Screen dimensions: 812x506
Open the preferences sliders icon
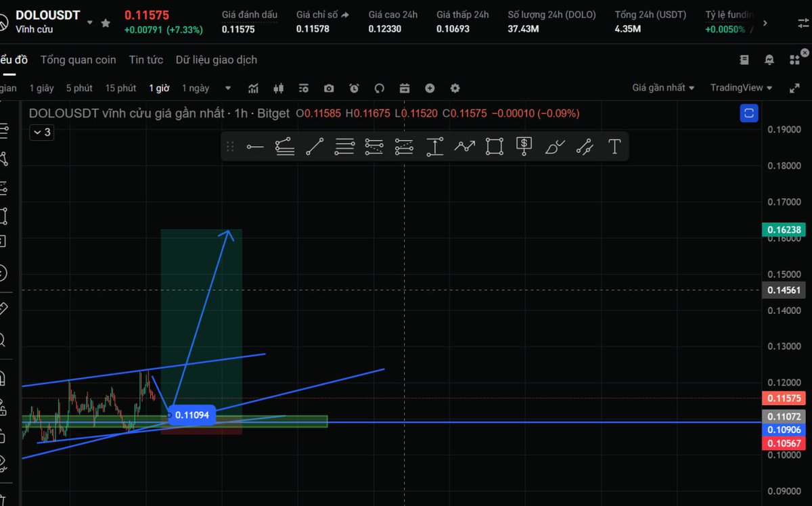point(803,22)
